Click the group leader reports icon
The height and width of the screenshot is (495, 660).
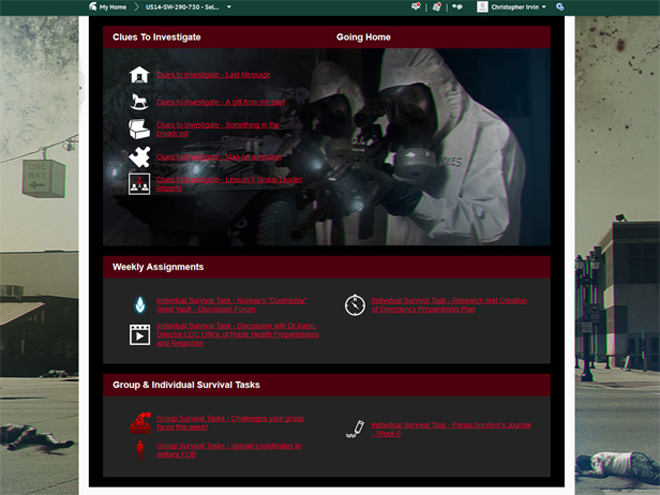(139, 184)
